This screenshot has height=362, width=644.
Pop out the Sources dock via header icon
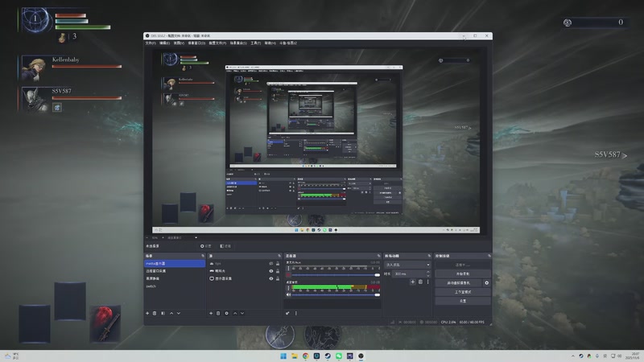click(279, 256)
